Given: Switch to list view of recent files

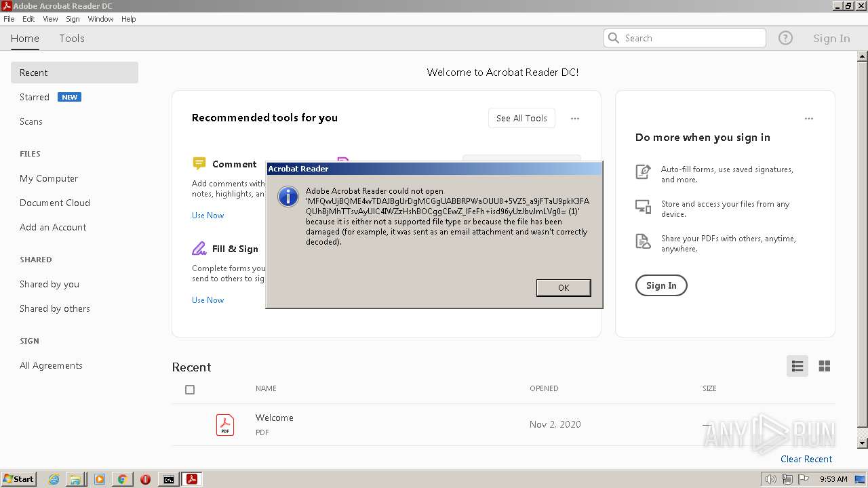Looking at the screenshot, I should tap(797, 366).
